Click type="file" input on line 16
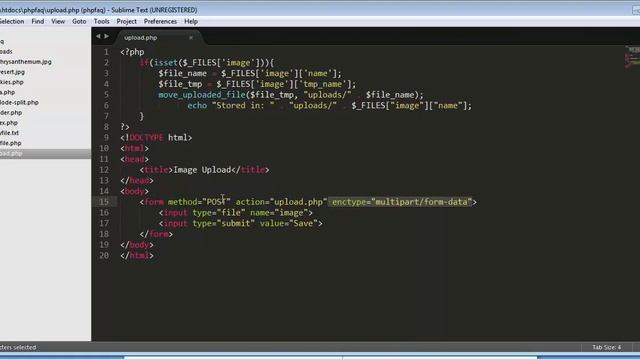This screenshot has height=360, width=640. [219, 213]
